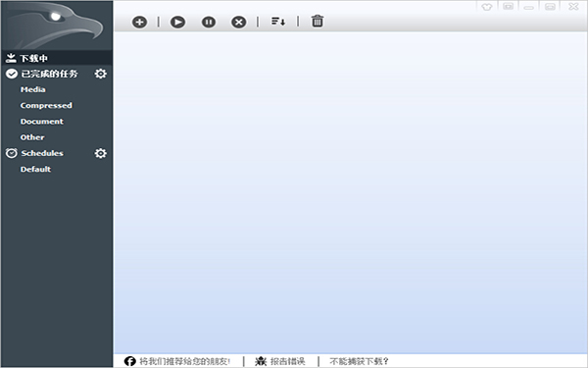
Task: Click the bug icon in status bar
Action: (261, 361)
